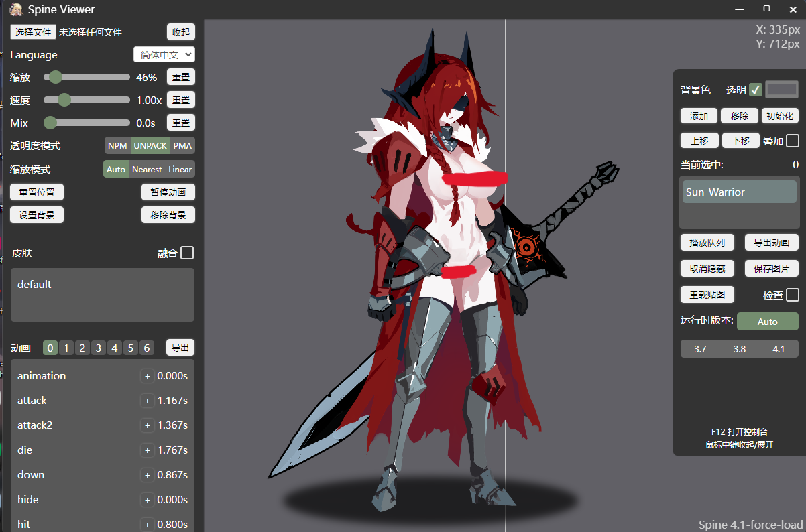Click 导出 export beside animation tracks
Viewport: 806px width, 532px height.
[x=180, y=348]
